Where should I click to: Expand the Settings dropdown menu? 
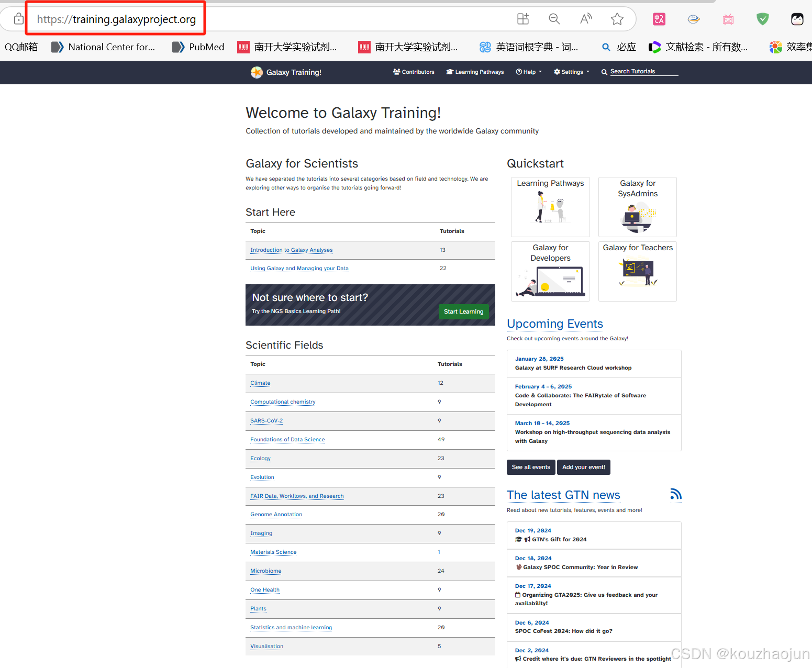click(572, 72)
